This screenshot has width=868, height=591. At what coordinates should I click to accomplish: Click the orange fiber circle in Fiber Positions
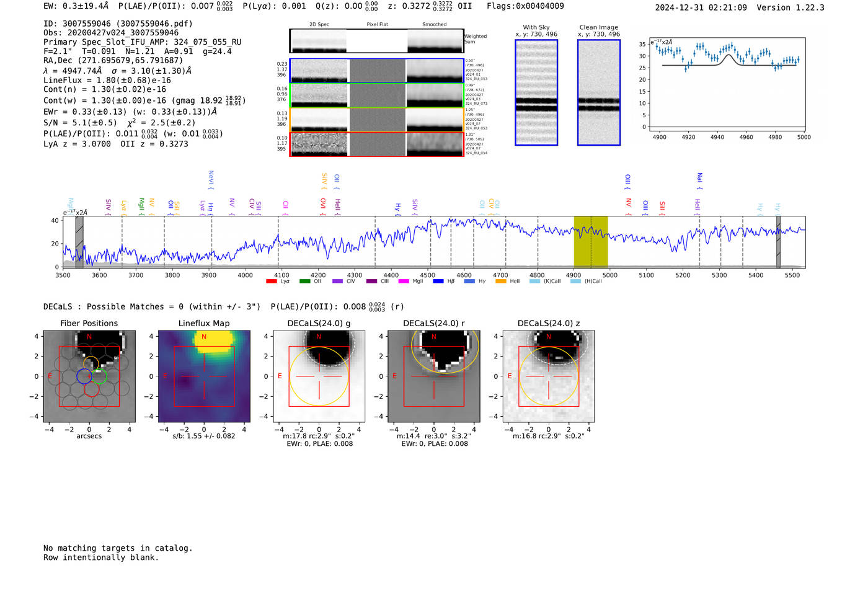click(x=91, y=364)
